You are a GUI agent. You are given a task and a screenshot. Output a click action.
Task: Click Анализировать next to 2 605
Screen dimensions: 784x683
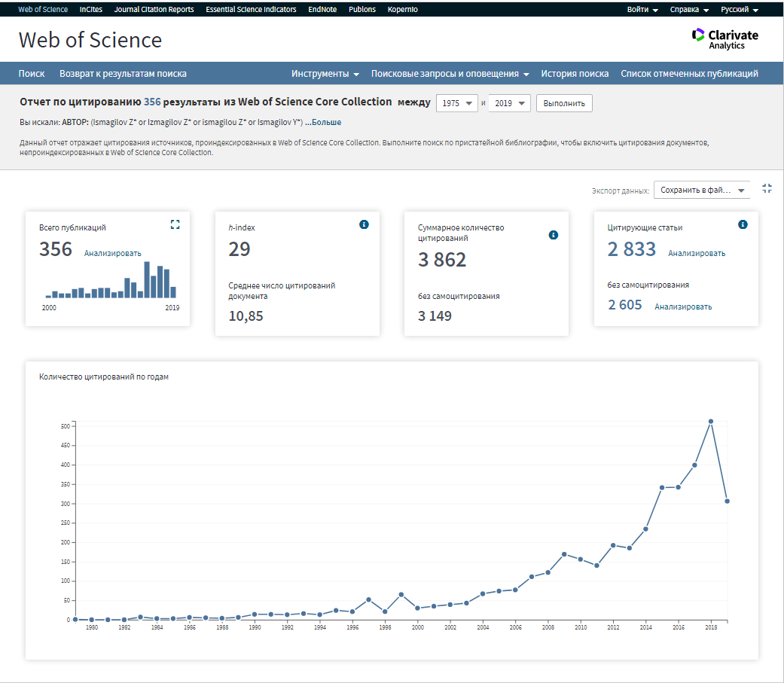tap(683, 307)
